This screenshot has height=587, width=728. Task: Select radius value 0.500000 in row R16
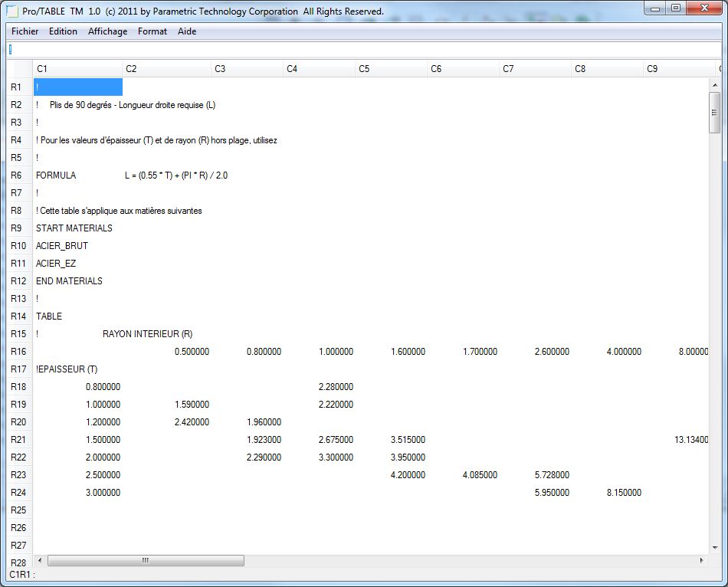192,352
